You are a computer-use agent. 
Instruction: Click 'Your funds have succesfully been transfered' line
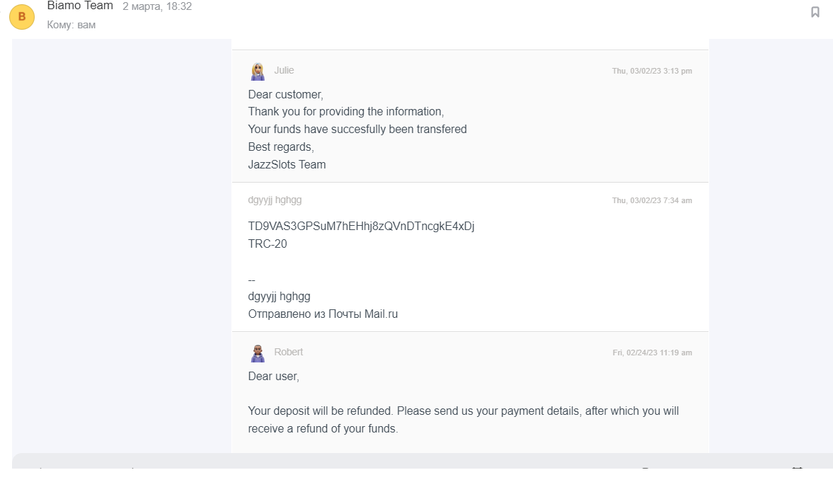coord(357,129)
